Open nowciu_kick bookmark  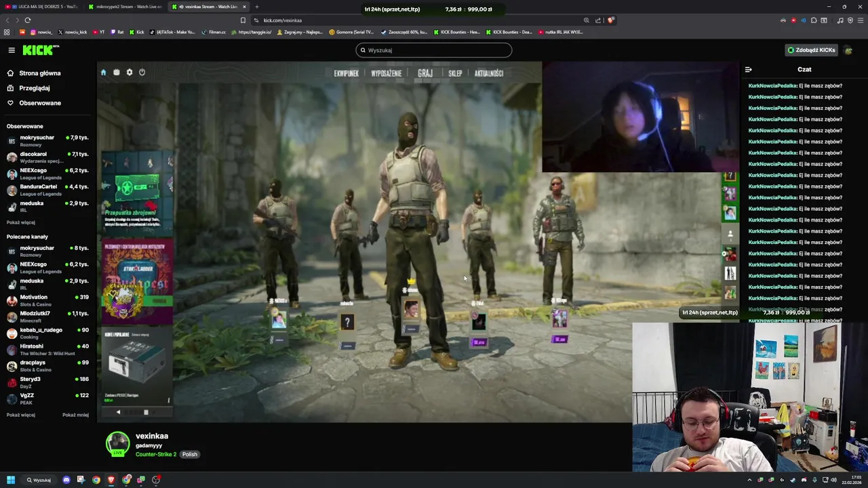click(73, 32)
